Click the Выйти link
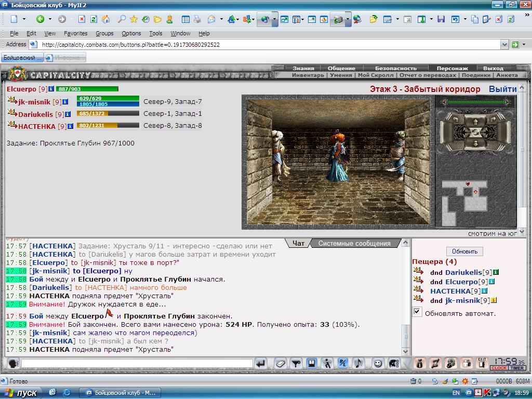Viewport: 532px width, 399px height. (x=502, y=89)
